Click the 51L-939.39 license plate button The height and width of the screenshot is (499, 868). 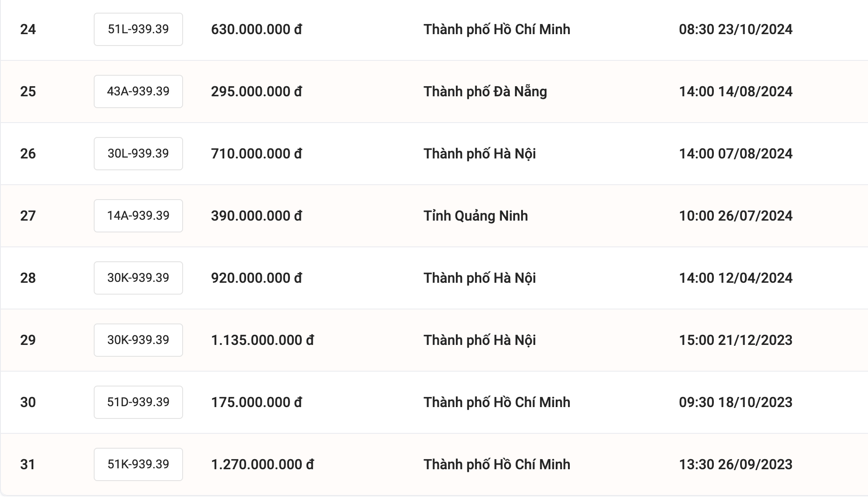tap(138, 29)
